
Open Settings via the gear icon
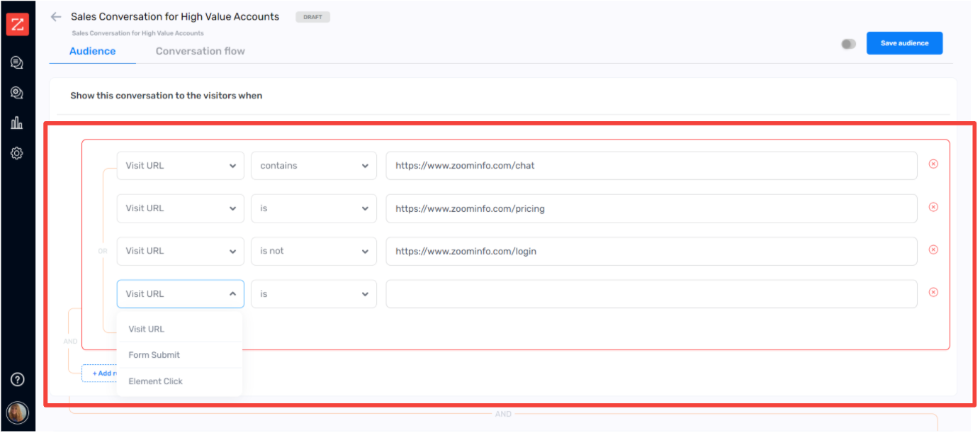(x=17, y=152)
